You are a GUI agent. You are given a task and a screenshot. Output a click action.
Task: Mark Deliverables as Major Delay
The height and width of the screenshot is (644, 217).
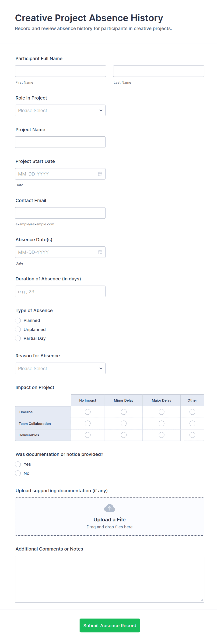(161, 435)
